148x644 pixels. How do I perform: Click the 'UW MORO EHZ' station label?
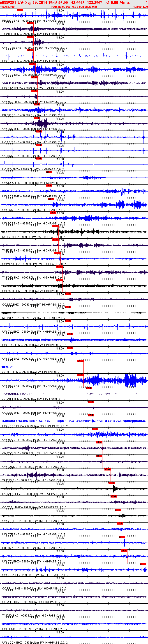[x=12, y=427]
